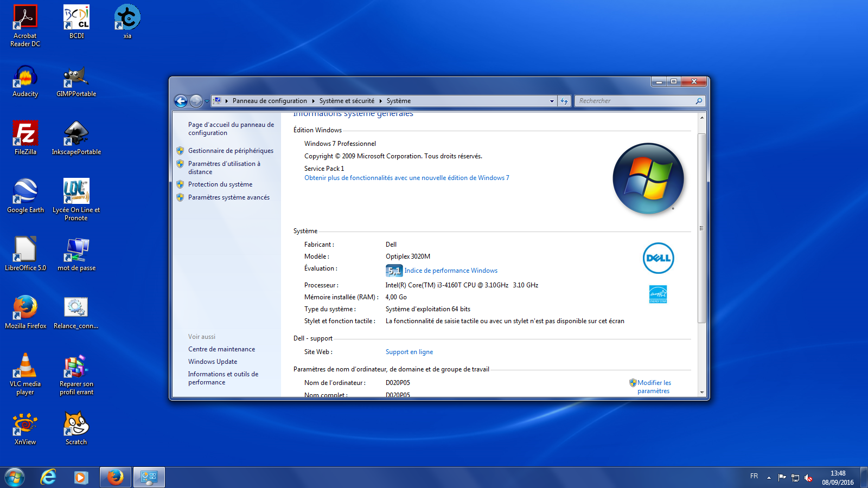Open Windows Media Player taskbar icon
Screen dimensions: 868x488
pos(81,477)
